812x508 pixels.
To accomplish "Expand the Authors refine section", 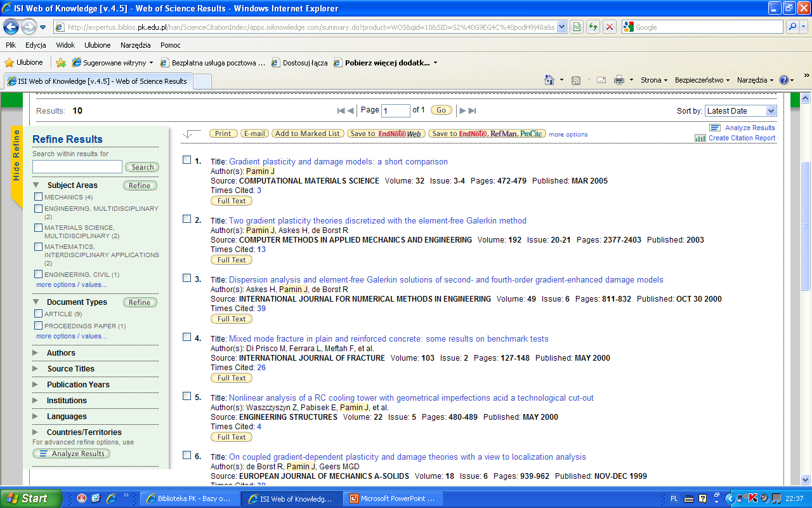I will (36, 353).
